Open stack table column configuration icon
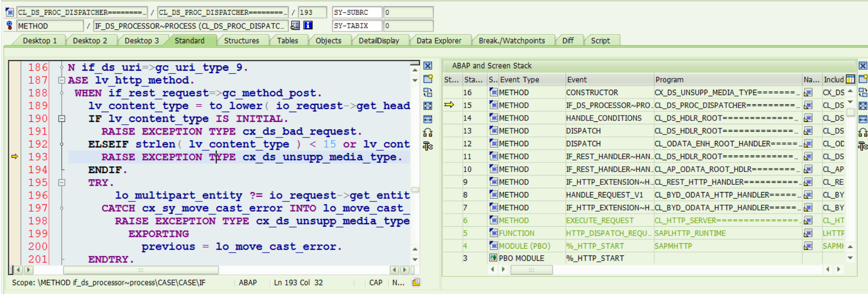This screenshot has width=868, height=294. pyautogui.click(x=850, y=79)
